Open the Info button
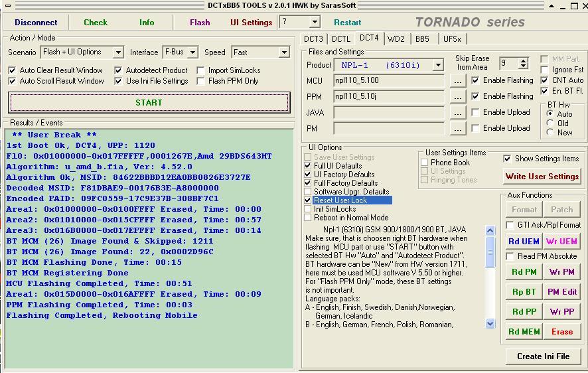 click(x=147, y=23)
